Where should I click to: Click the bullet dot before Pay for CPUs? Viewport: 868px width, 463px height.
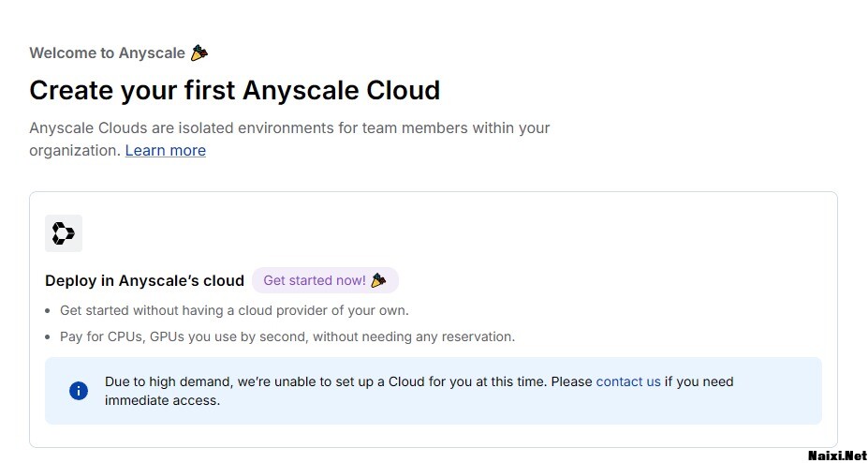pos(48,336)
